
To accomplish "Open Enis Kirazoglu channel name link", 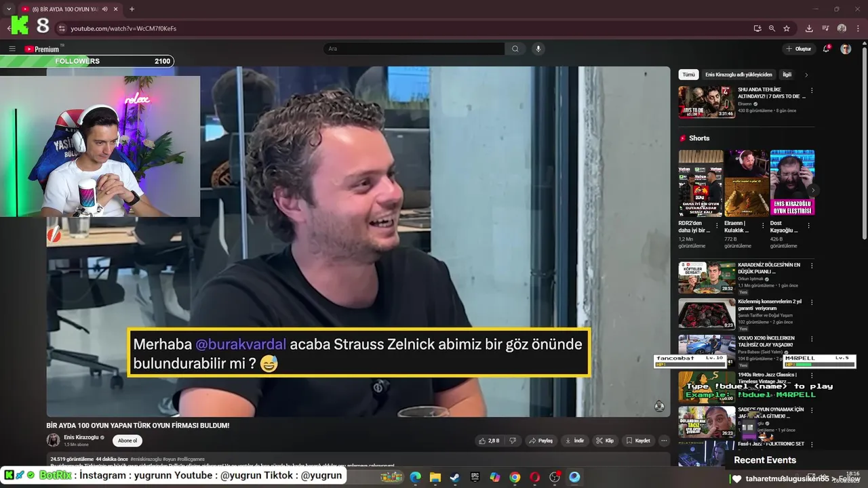I will tap(81, 437).
